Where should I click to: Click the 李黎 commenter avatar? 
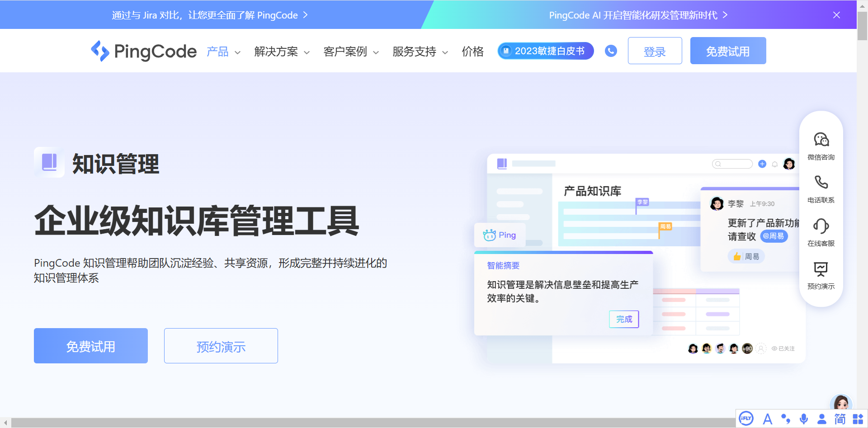(x=717, y=204)
